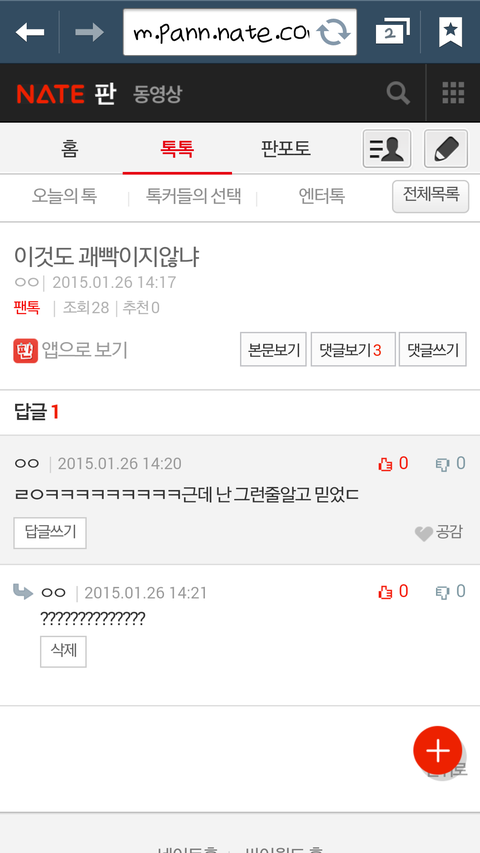
Task: Tap the browser back arrow
Action: 29,33
